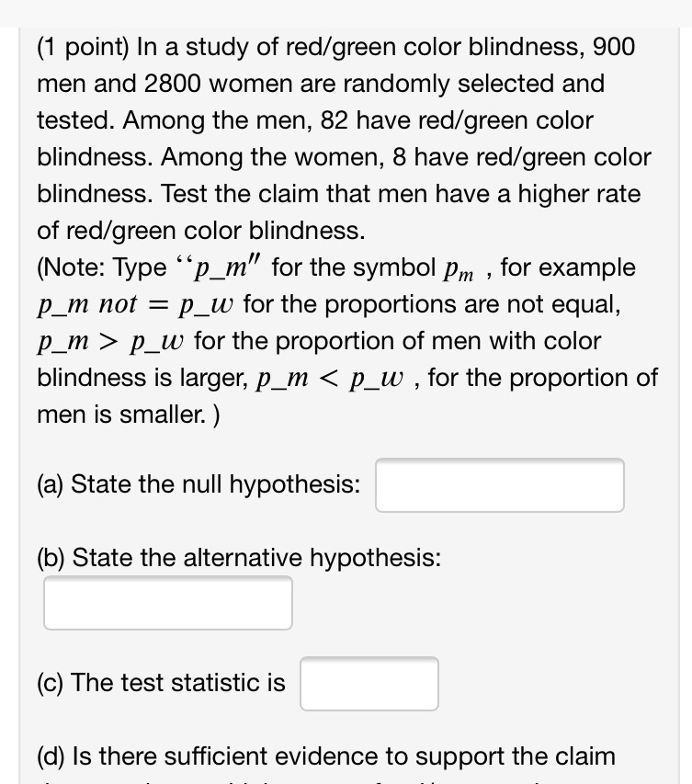Click inside the problem statement paragraph

click(322, 119)
